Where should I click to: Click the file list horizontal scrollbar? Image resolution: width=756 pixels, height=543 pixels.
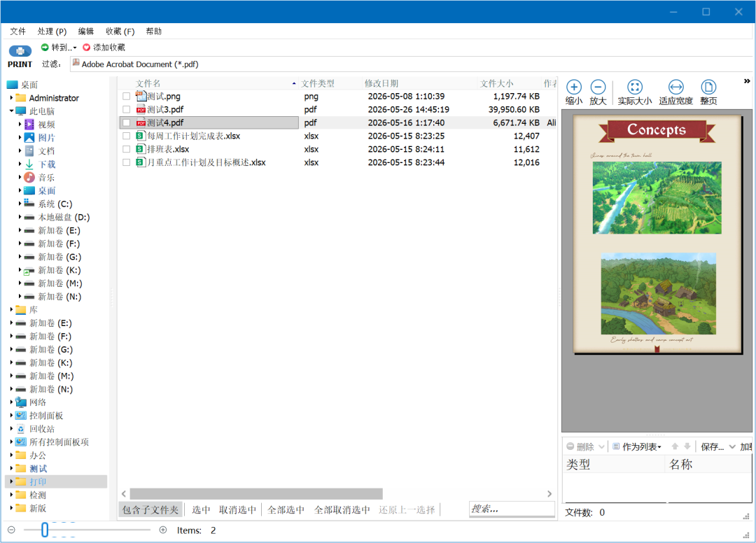[256, 494]
